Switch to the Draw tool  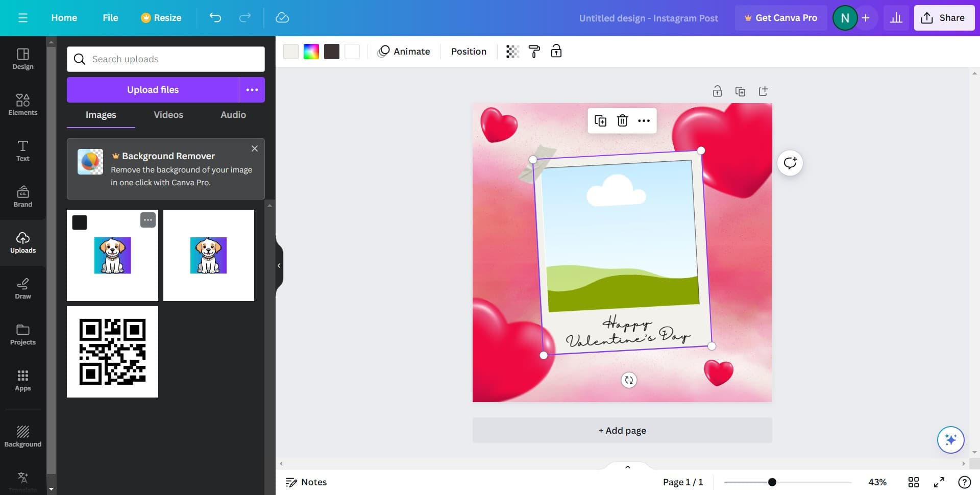point(22,288)
